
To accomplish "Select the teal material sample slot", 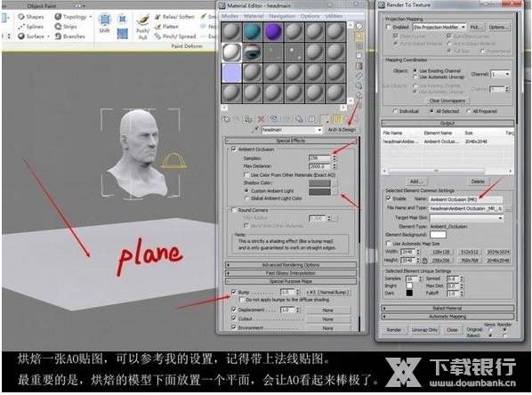I will [252, 32].
